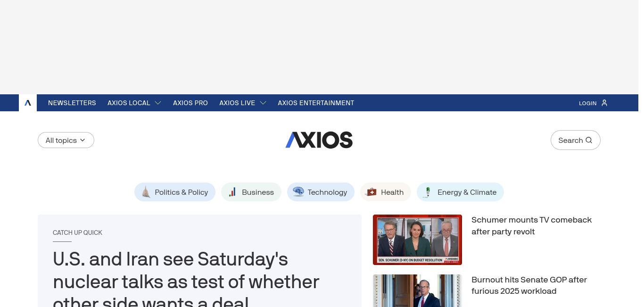Click the first aid kit Health icon
This screenshot has width=644, height=307.
(372, 192)
